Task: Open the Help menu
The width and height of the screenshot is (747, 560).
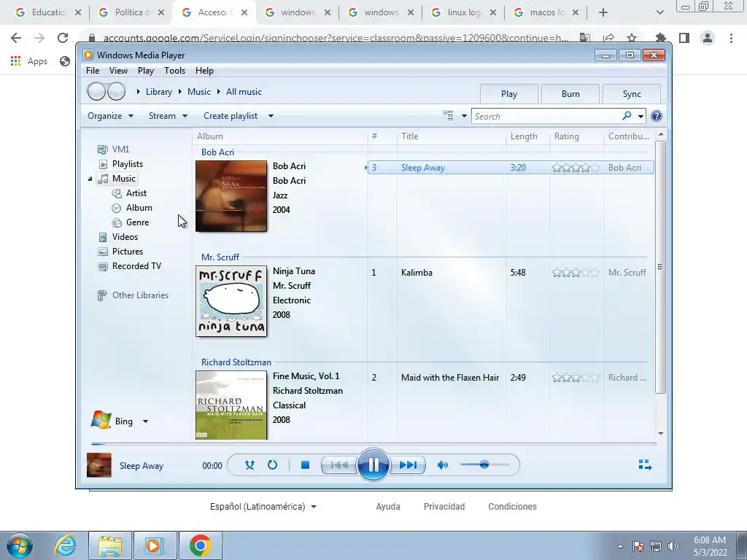Action: (x=204, y=71)
